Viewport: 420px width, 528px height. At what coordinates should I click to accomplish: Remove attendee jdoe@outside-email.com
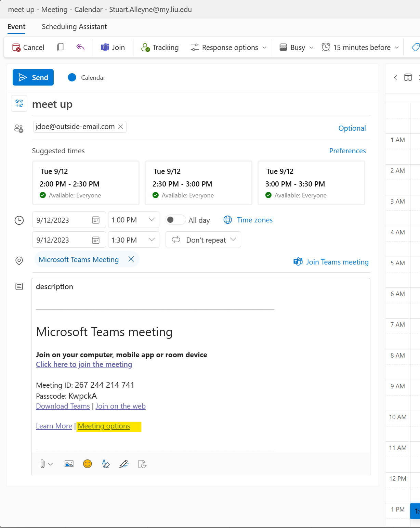pyautogui.click(x=121, y=127)
